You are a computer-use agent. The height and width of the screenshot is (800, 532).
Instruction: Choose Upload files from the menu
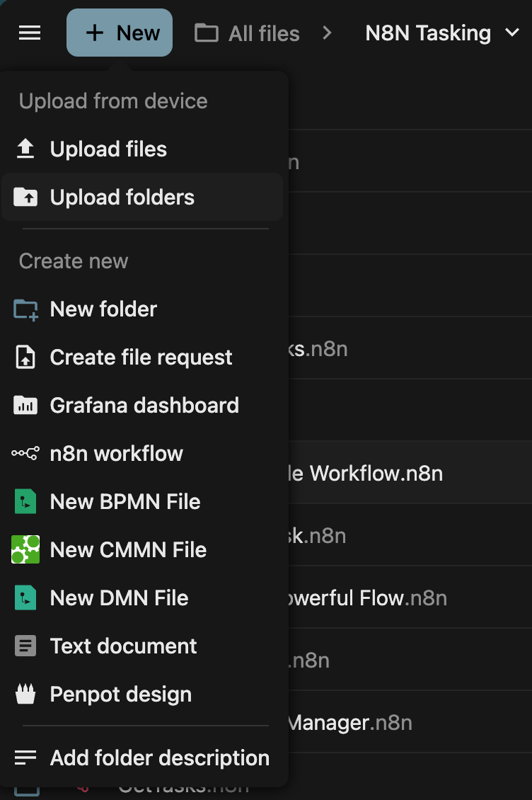(x=142, y=149)
